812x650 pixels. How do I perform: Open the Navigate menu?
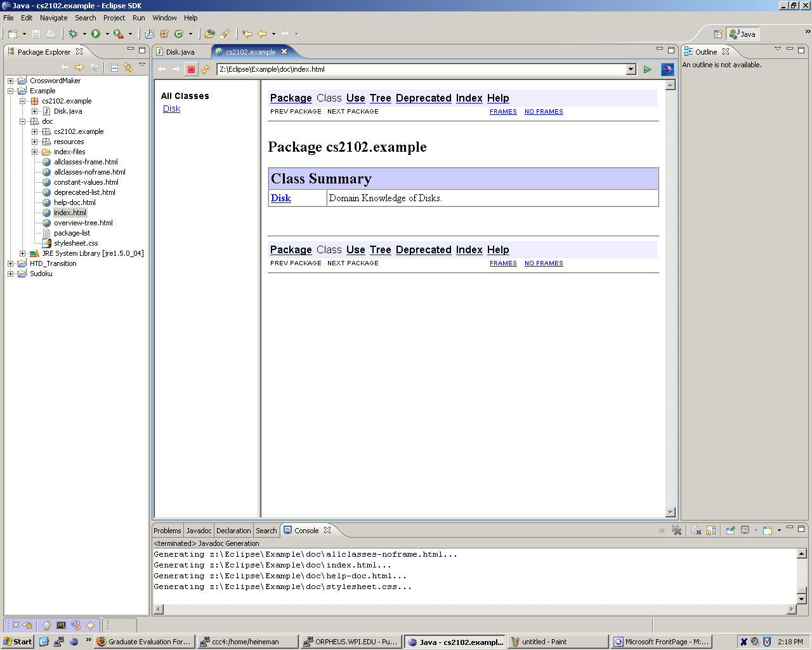(x=54, y=18)
